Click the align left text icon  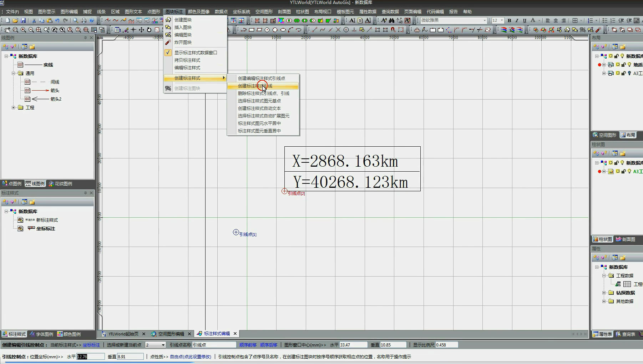click(548, 21)
